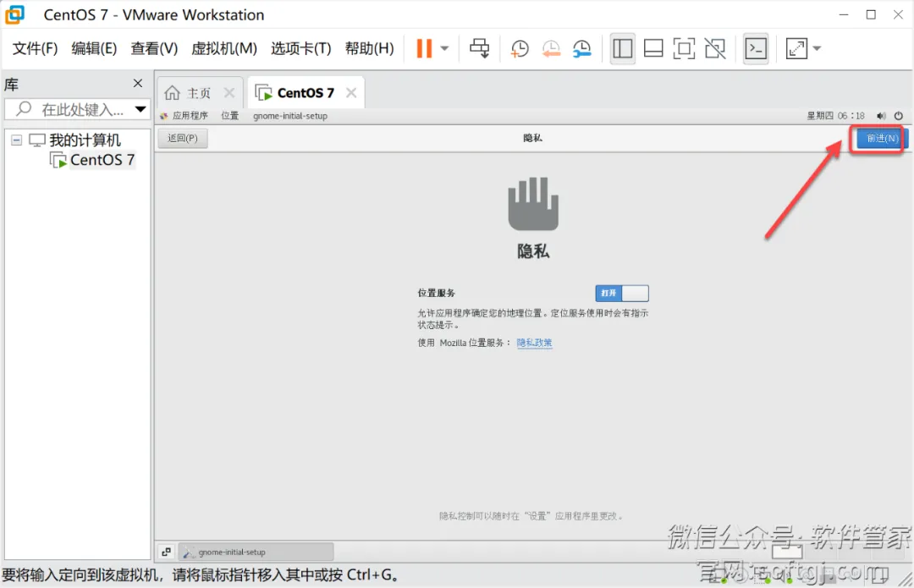Viewport: 914px width, 588px height.
Task: Open the clock showing 星期四 06:18
Action: [835, 115]
